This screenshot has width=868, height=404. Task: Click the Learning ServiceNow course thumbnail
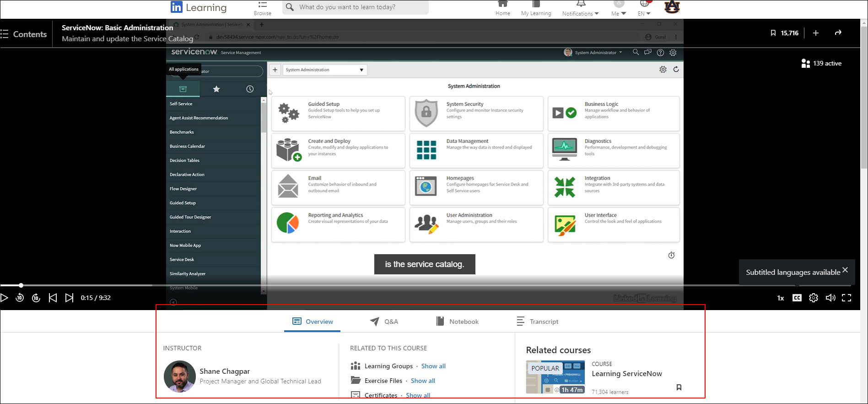tap(555, 377)
